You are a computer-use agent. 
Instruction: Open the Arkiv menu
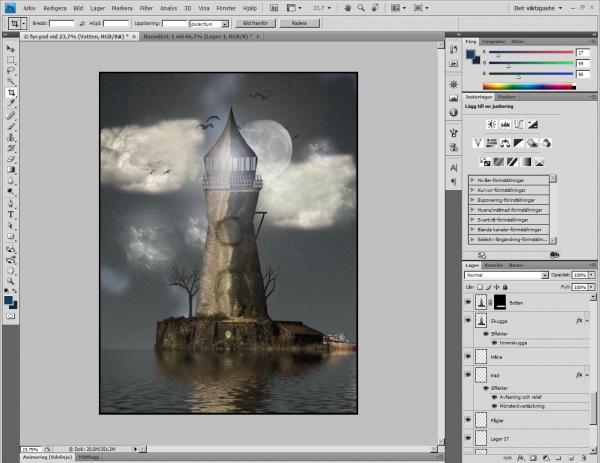pos(29,8)
